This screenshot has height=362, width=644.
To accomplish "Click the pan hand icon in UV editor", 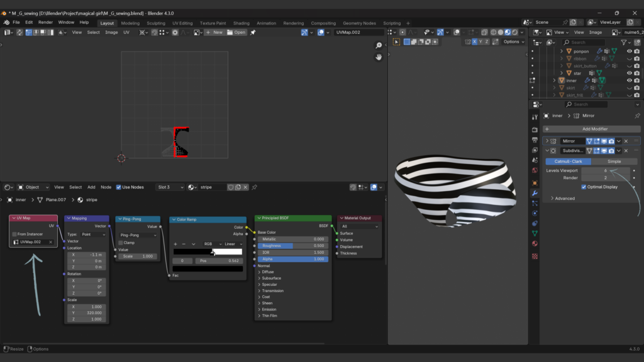I will 379,57.
